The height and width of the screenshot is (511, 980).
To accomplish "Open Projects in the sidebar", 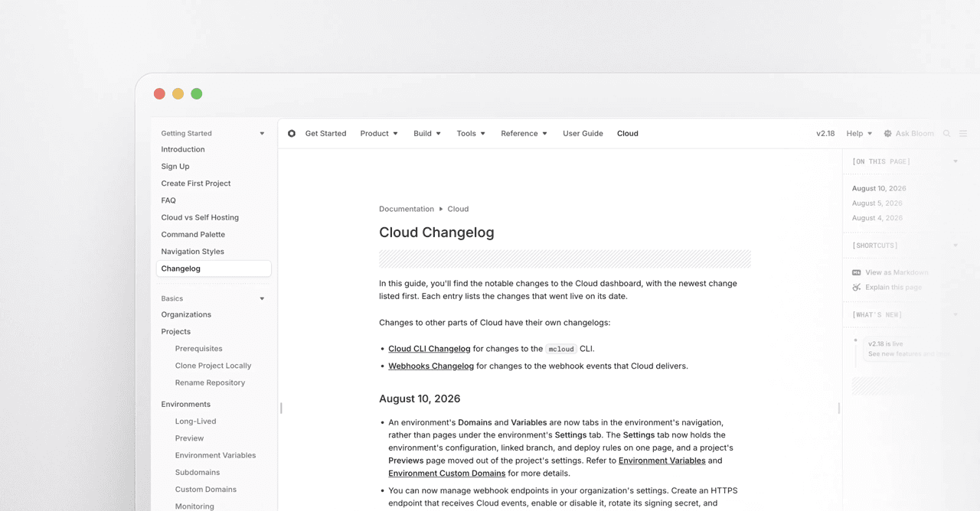I will 176,331.
